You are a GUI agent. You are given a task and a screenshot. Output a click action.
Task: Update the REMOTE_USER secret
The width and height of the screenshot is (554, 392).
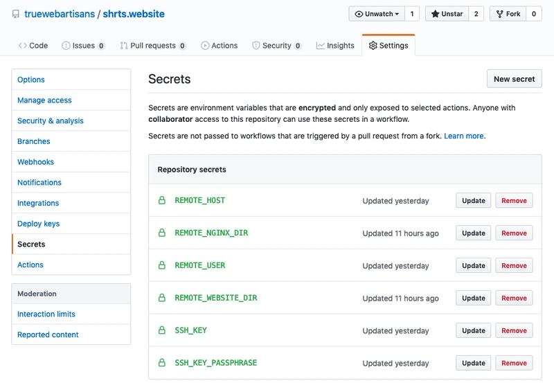click(x=474, y=265)
